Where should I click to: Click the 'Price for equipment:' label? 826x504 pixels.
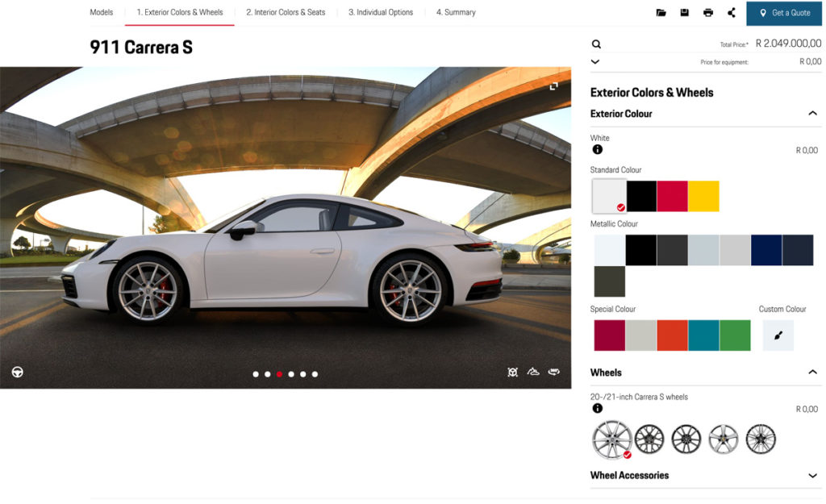pyautogui.click(x=724, y=62)
